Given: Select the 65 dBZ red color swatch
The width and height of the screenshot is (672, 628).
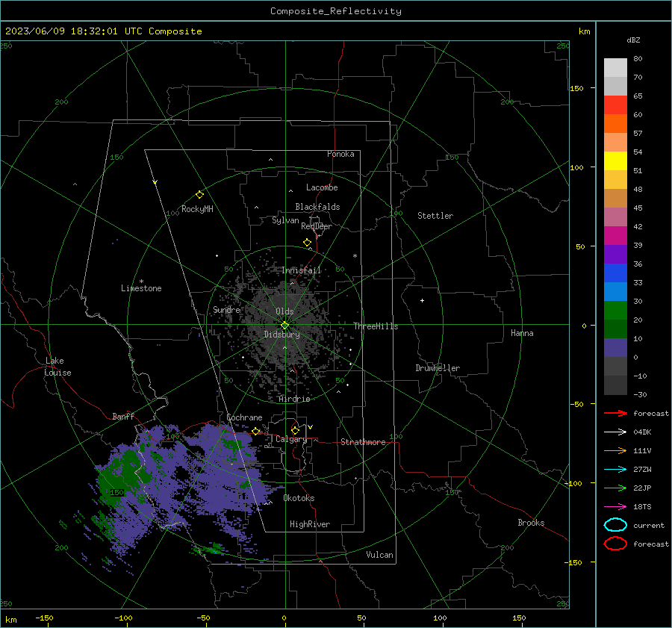Looking at the screenshot, I should pos(615,105).
